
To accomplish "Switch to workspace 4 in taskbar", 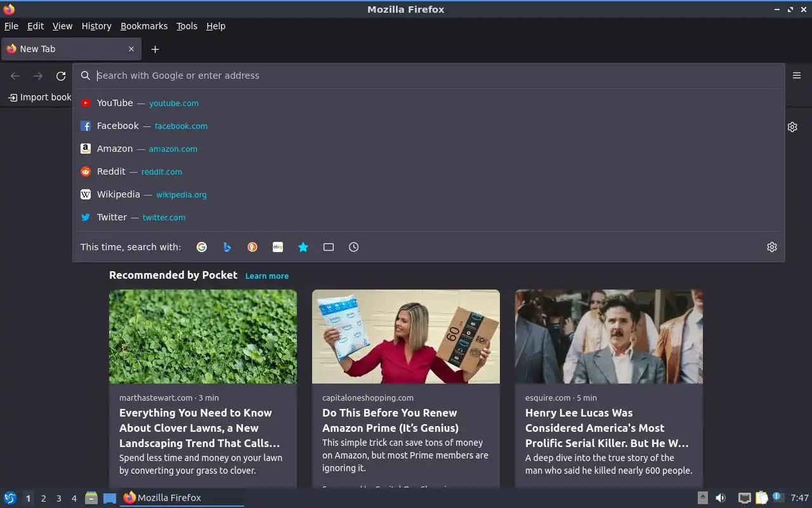I will coord(74,498).
